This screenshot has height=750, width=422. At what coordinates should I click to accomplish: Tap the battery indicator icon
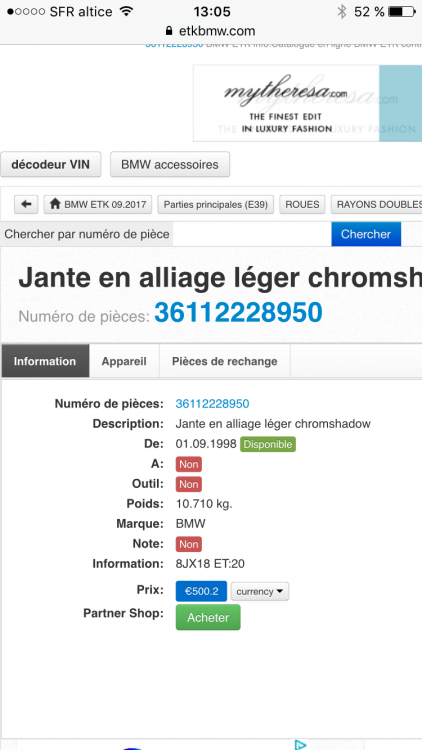pos(402,11)
